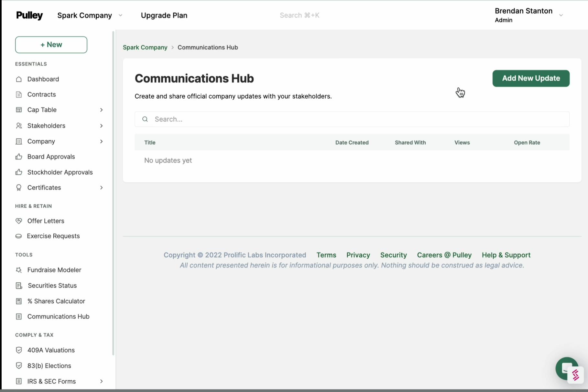The image size is (588, 392).
Task: Open Brendan Stanton account menu
Action: coord(561,15)
